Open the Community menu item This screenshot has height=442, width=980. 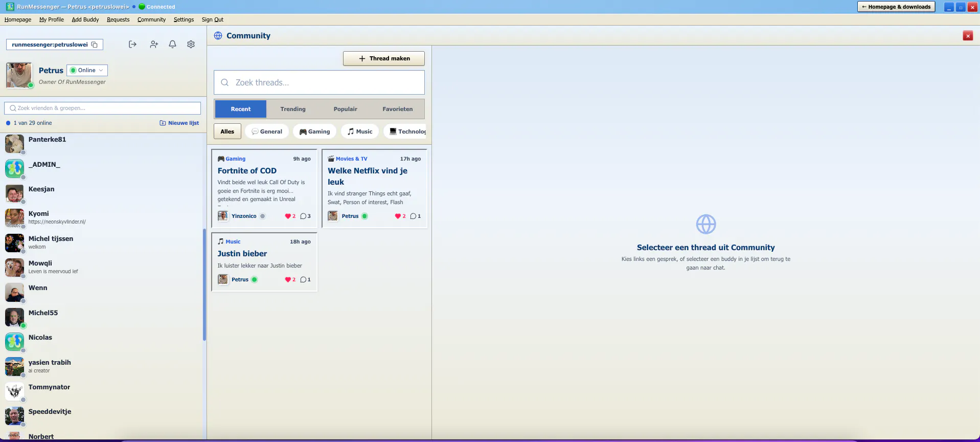[x=151, y=19]
